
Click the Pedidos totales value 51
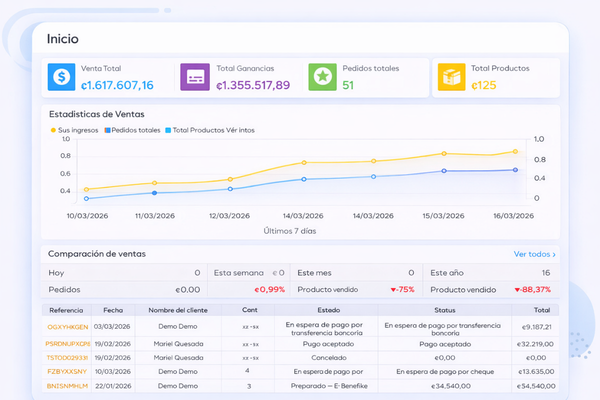[x=348, y=85]
